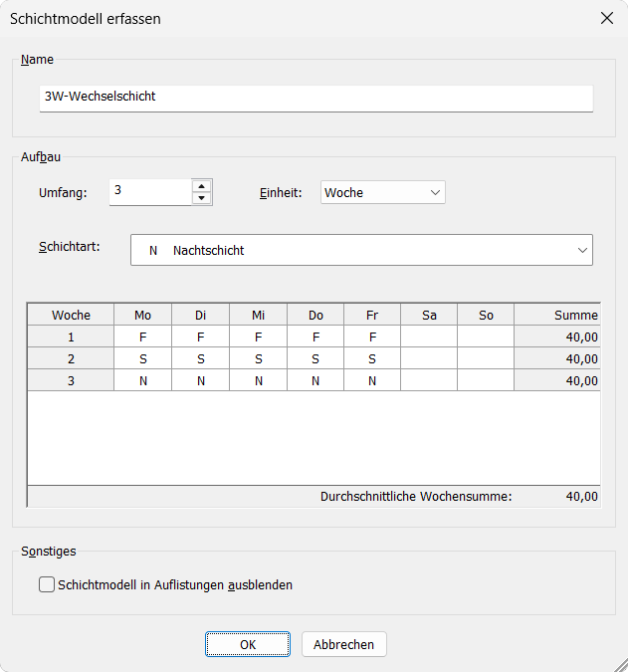Screen dimensions: 628x672
Task: Click the Wednesday cell of week 3
Action: point(259,380)
